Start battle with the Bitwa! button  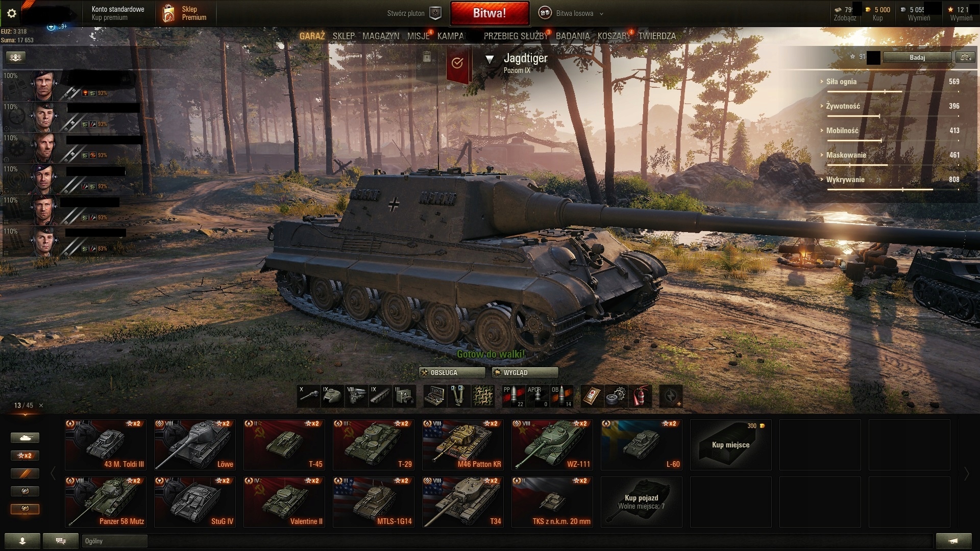(489, 13)
